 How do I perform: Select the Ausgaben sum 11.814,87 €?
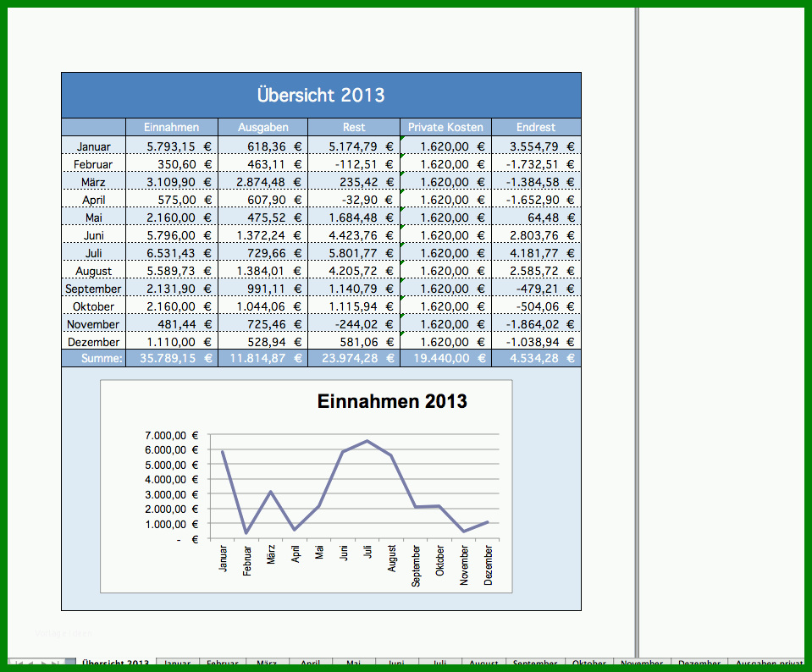click(263, 358)
